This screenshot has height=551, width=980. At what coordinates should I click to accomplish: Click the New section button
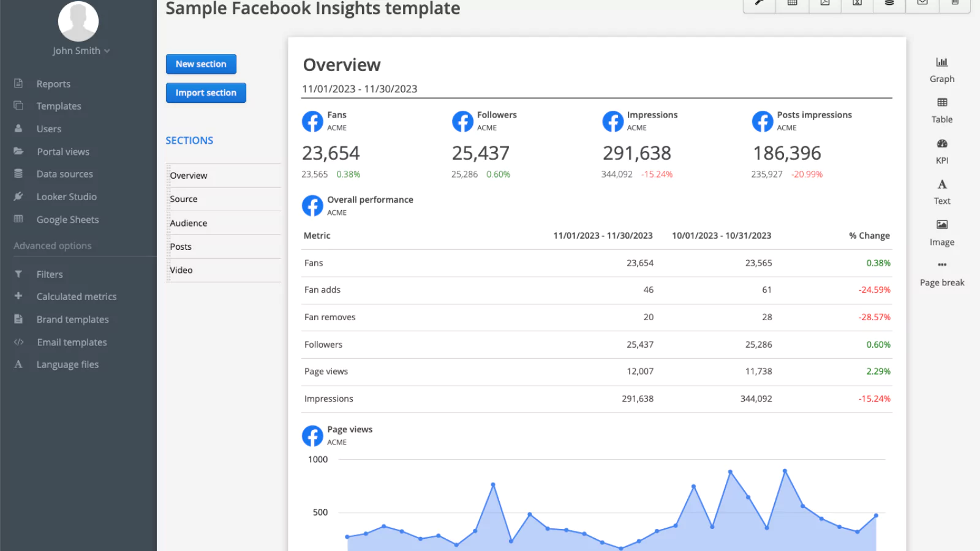click(201, 64)
